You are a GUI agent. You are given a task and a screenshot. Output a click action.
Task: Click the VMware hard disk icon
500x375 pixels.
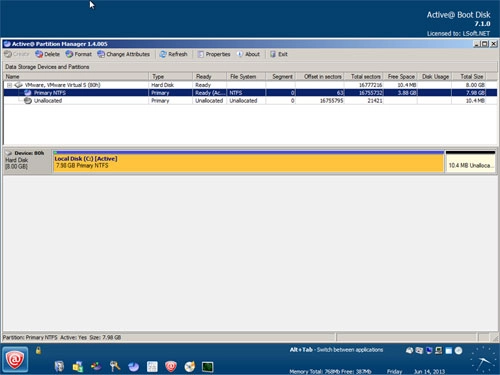point(19,85)
